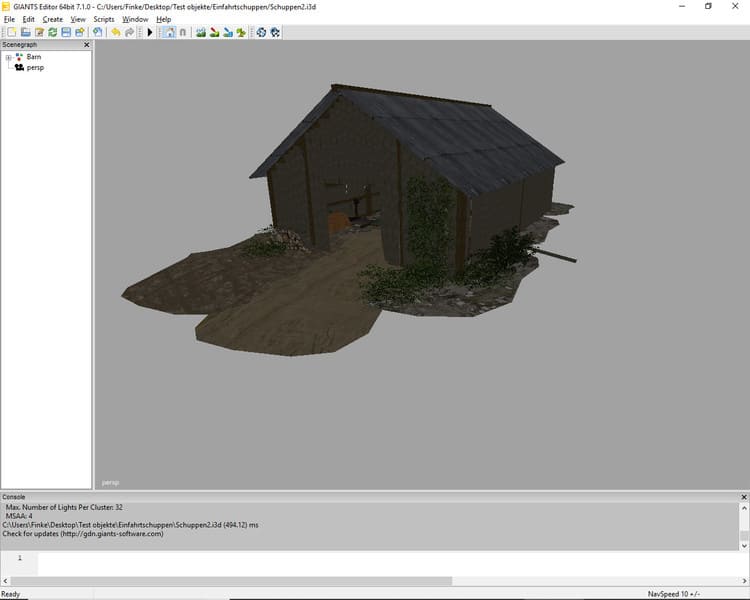Toggle the magnet snap button
Image resolution: width=750 pixels, height=600 pixels.
(x=182, y=33)
